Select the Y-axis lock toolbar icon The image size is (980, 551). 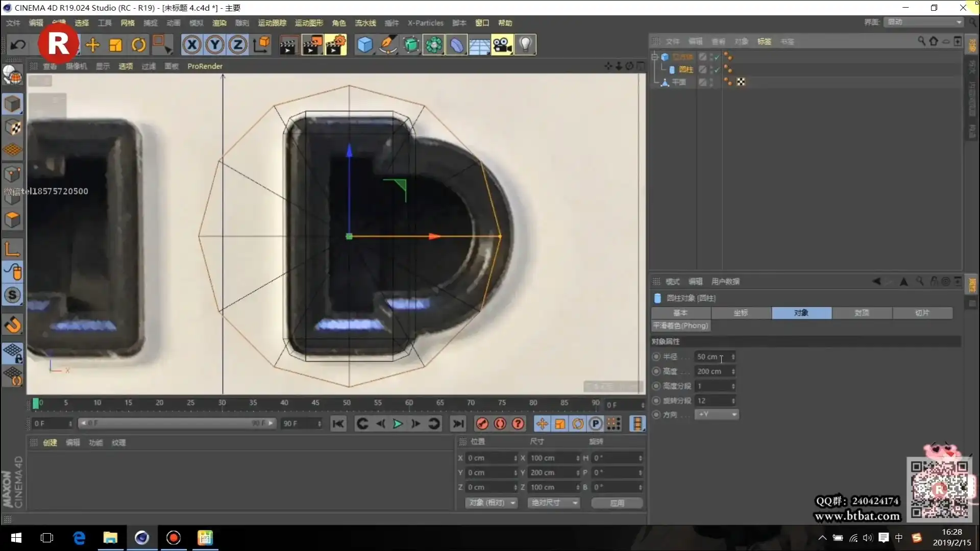tap(215, 44)
